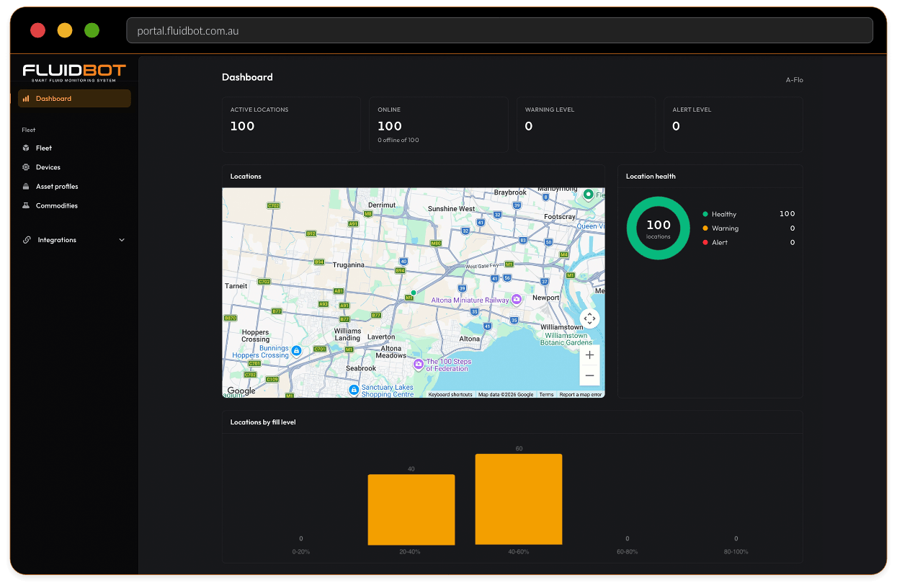The height and width of the screenshot is (588, 897).
Task: Open the Dashboard menu item
Action: pos(74,99)
